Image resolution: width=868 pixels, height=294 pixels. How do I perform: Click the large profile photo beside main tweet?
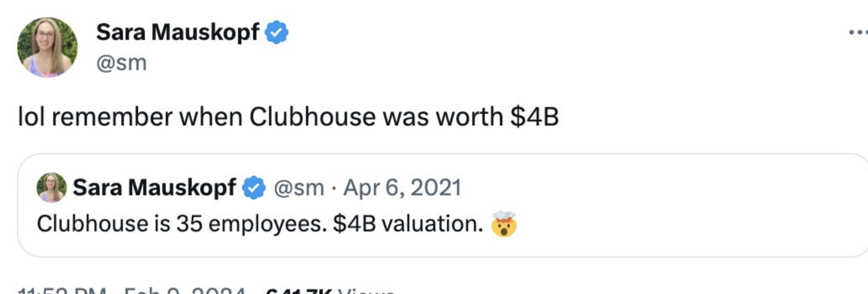[x=47, y=47]
